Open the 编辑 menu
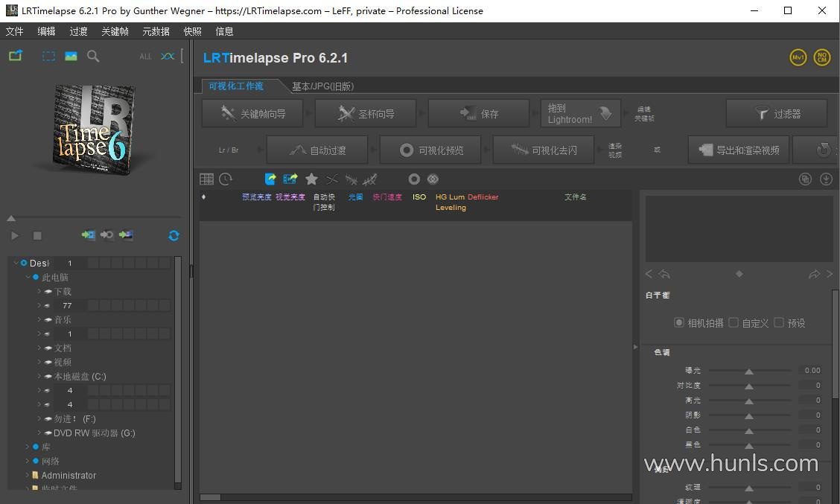The image size is (840, 504). click(x=46, y=31)
